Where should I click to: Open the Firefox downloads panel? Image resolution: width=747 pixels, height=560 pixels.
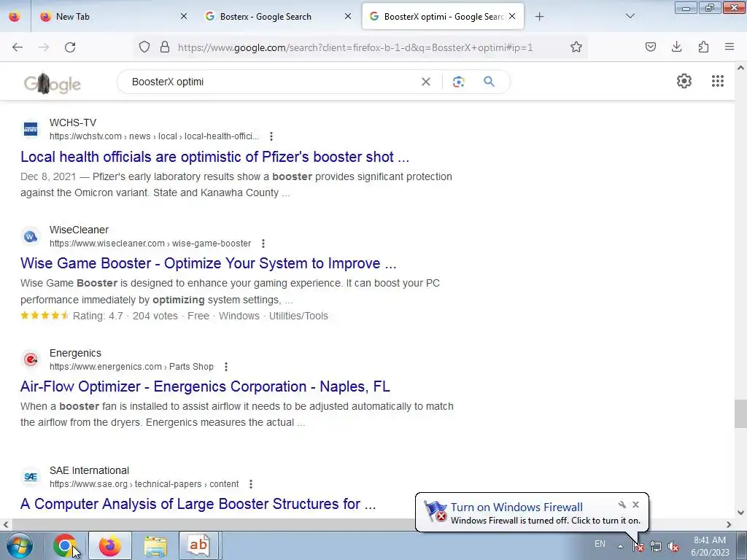676,47
